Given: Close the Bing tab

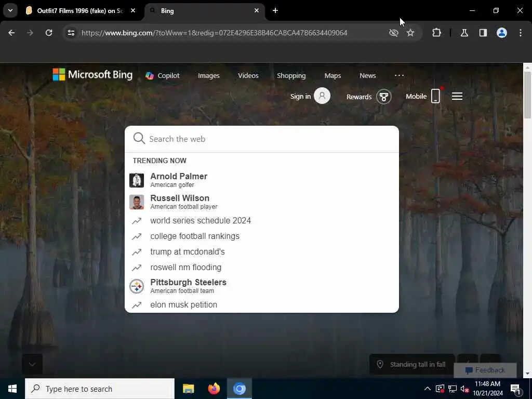Looking at the screenshot, I should [257, 10].
